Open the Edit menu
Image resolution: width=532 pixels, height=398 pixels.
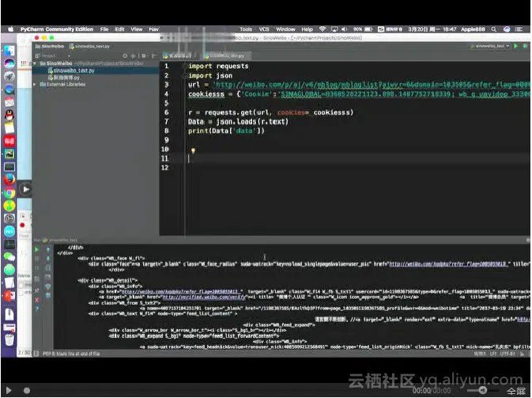119,29
